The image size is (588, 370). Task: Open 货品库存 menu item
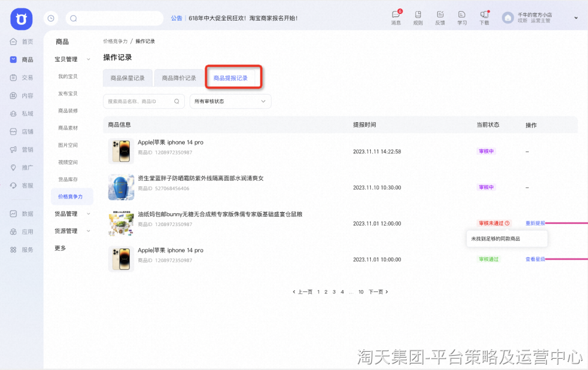pos(68,180)
